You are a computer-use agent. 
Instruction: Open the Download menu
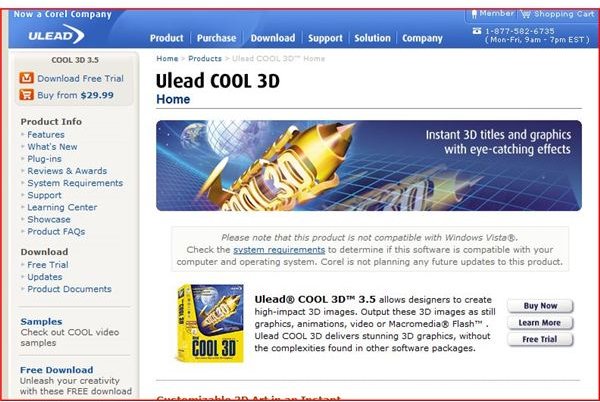click(273, 38)
